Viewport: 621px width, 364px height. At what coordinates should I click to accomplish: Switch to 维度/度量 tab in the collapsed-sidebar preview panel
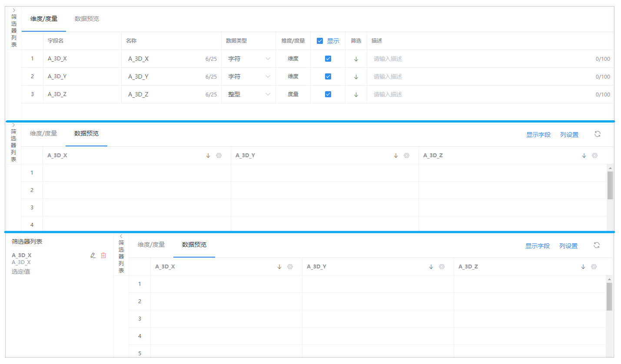coord(43,133)
